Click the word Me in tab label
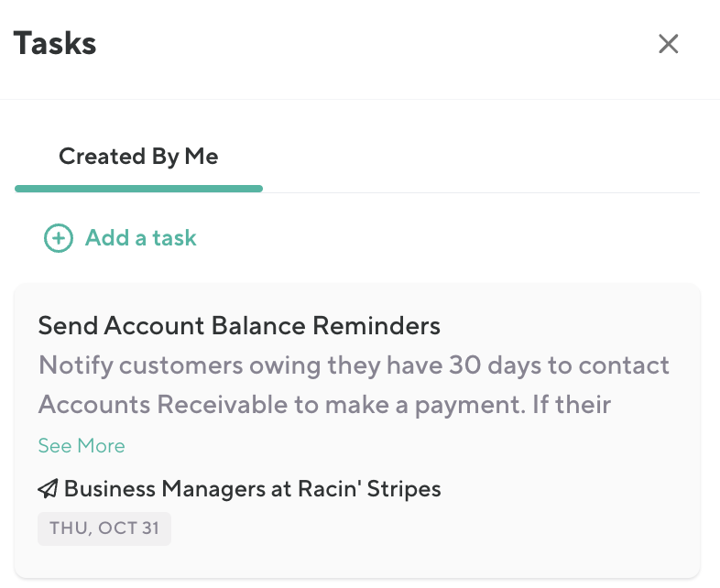The image size is (720, 588). coord(202,157)
